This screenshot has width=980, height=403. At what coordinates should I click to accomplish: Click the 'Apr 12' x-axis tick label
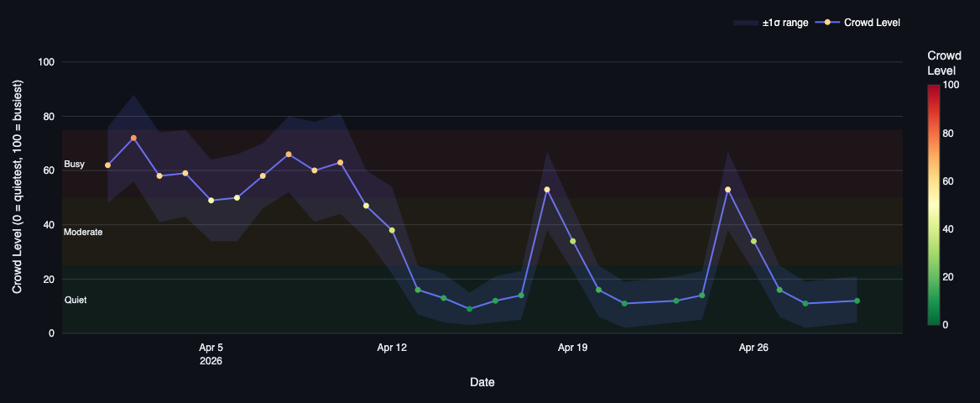coord(392,348)
